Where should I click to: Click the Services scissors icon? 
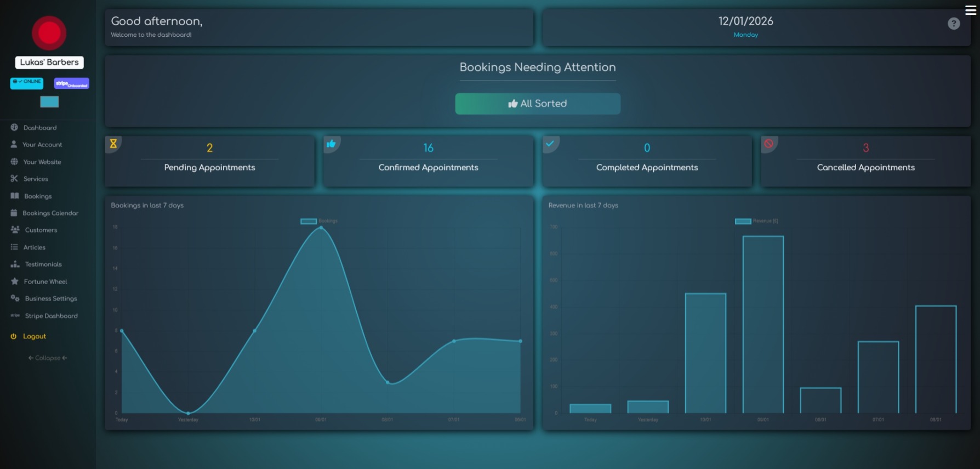14,178
